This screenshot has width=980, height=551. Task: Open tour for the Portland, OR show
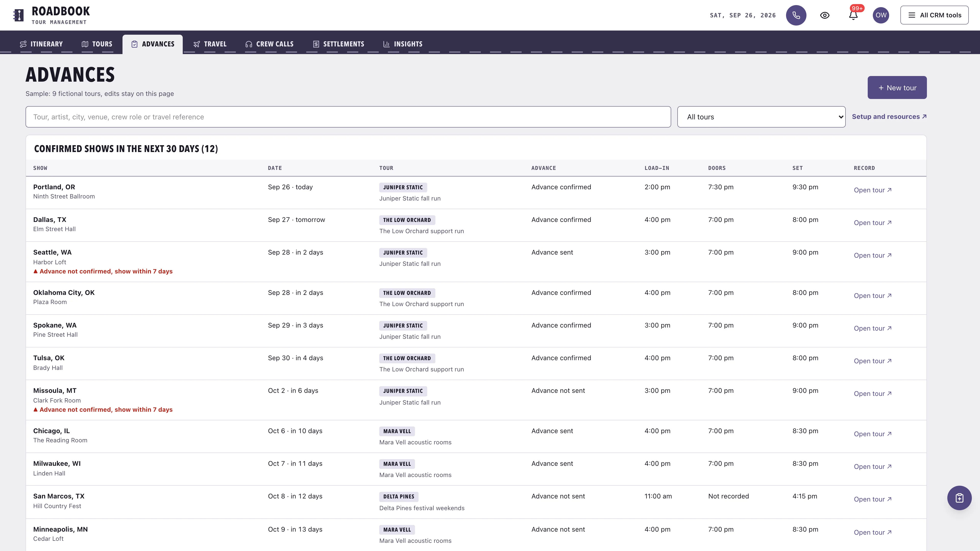point(872,190)
